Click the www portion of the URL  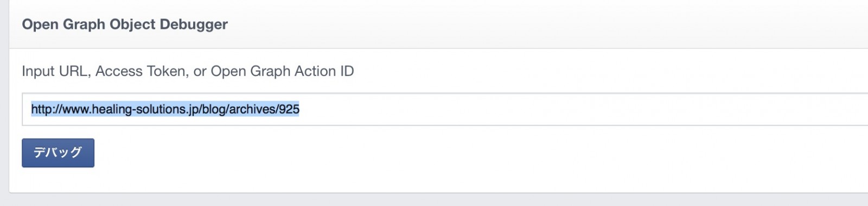pos(76,109)
